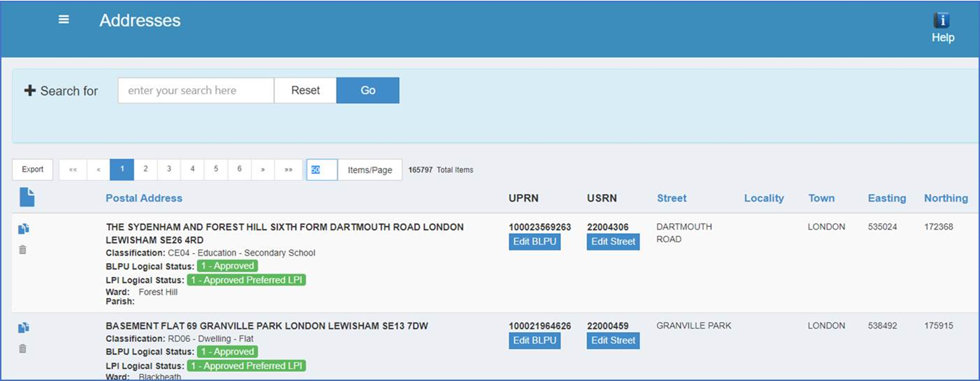Click Forest Hill ward text
This screenshot has height=381, width=980.
158,292
